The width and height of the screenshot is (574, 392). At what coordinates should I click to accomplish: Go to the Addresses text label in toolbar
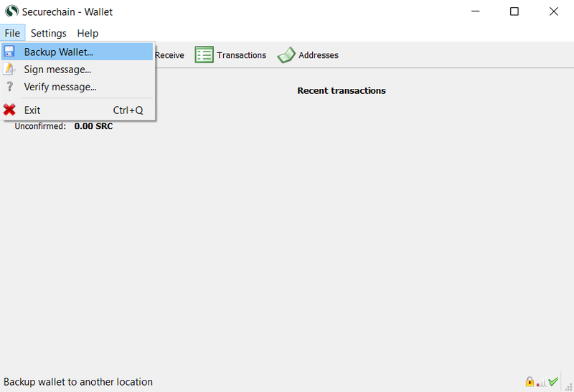coord(319,55)
